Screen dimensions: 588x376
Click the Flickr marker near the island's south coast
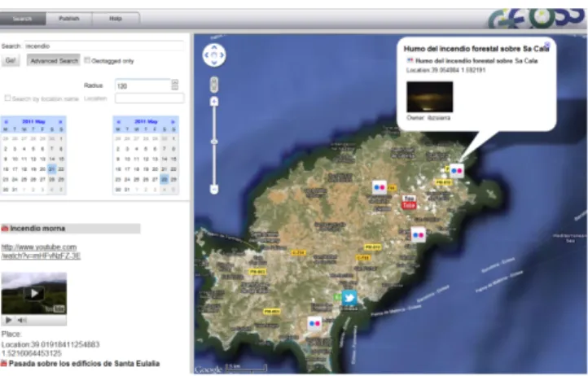click(x=314, y=323)
